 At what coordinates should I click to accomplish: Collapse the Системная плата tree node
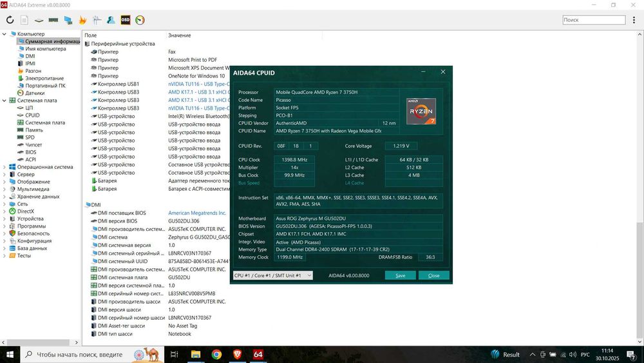tap(4, 101)
